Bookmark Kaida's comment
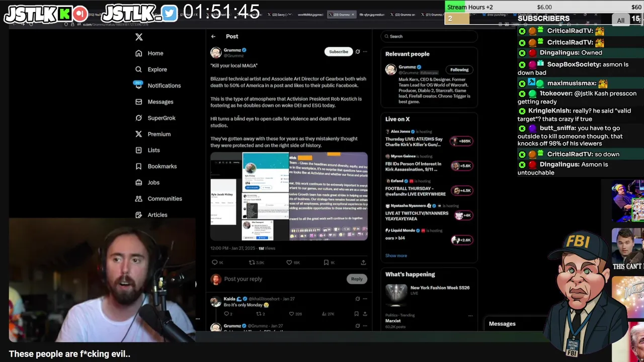The height and width of the screenshot is (362, 644). pyautogui.click(x=356, y=314)
